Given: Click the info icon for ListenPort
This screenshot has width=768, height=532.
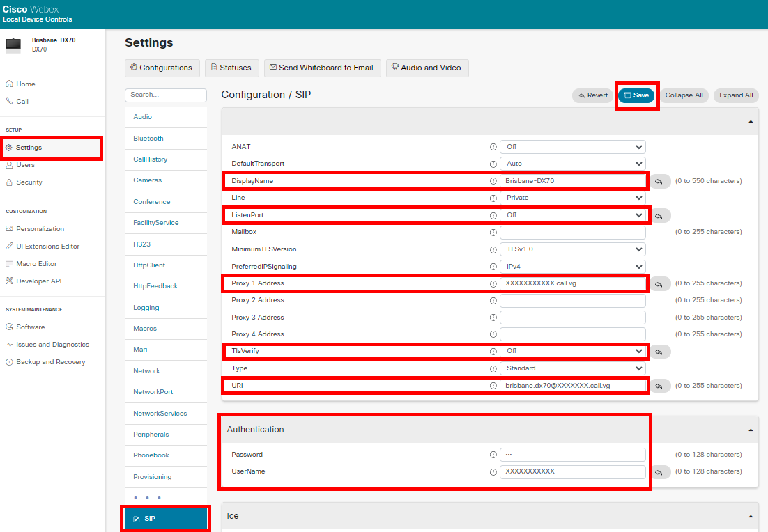Looking at the screenshot, I should (x=493, y=215).
